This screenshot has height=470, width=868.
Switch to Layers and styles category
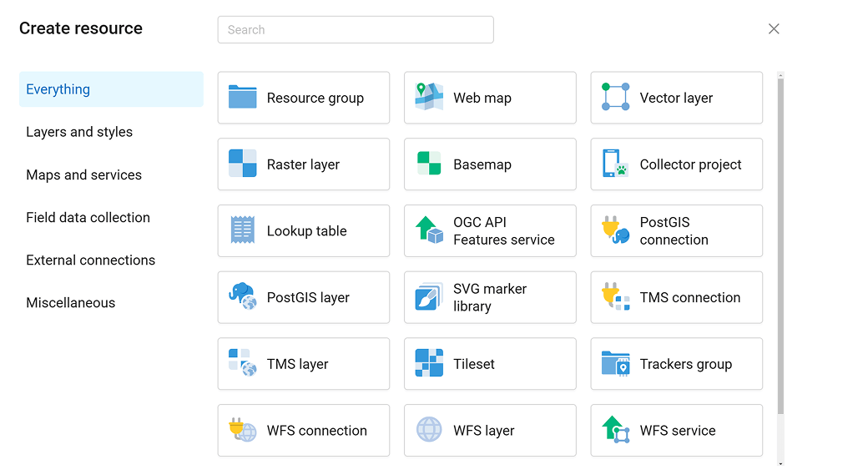click(79, 132)
